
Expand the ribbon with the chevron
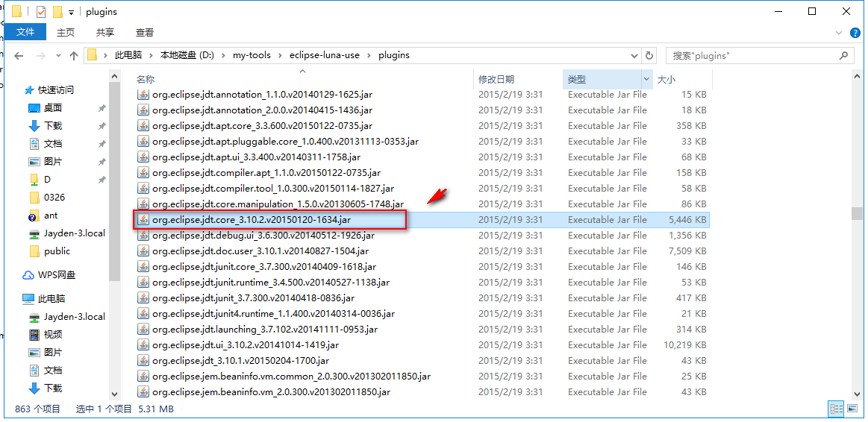[840, 33]
